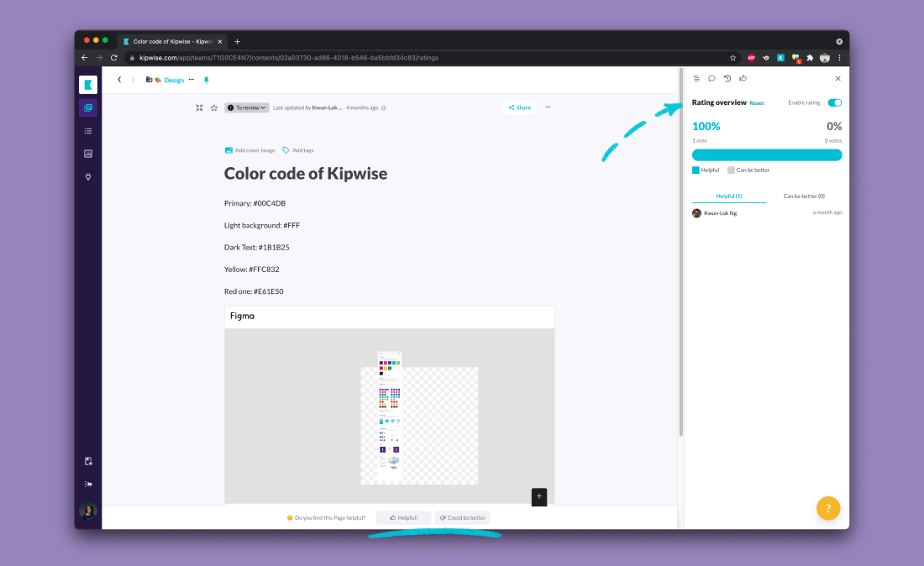Open the plug integrations icon in sidebar
The width and height of the screenshot is (924, 566).
click(x=88, y=176)
